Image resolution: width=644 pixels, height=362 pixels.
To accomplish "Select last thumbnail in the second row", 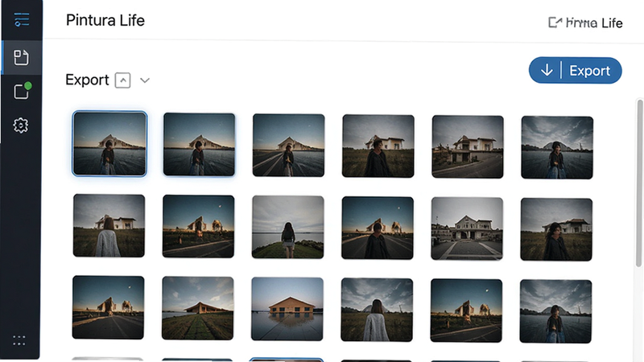I will point(556,230).
